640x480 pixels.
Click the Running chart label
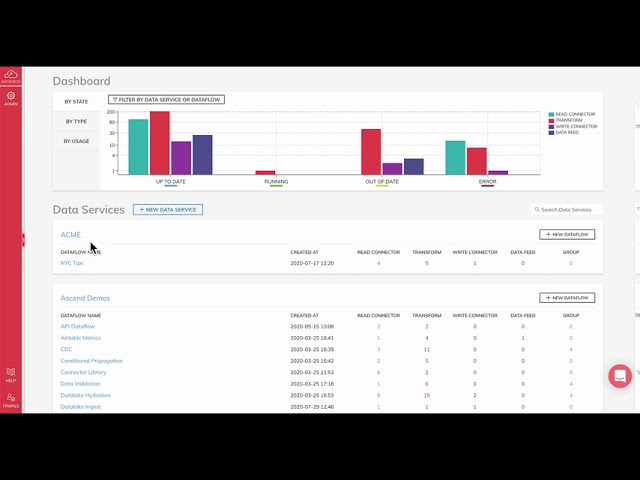click(x=276, y=182)
